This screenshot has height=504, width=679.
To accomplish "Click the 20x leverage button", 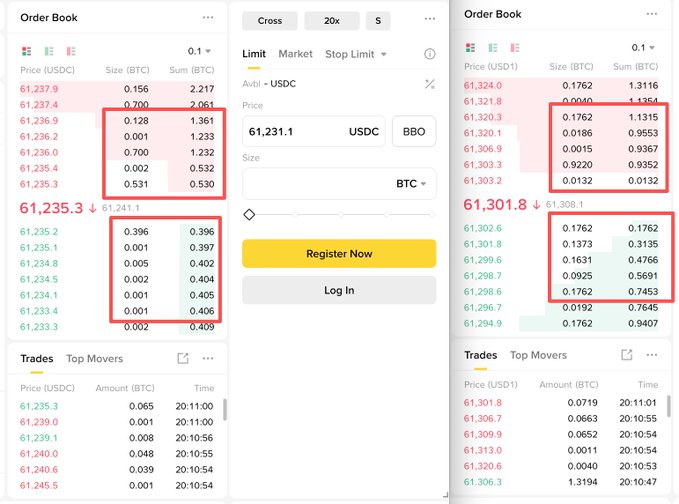I will (x=332, y=21).
